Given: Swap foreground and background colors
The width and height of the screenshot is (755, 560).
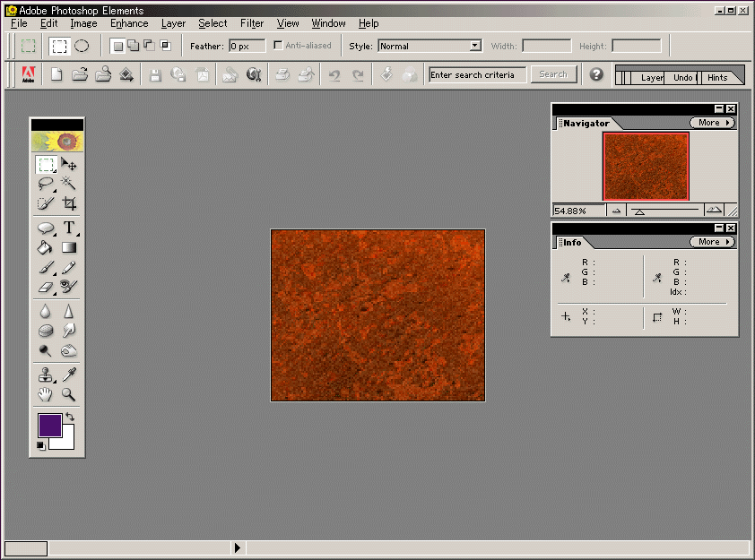Looking at the screenshot, I should point(69,418).
